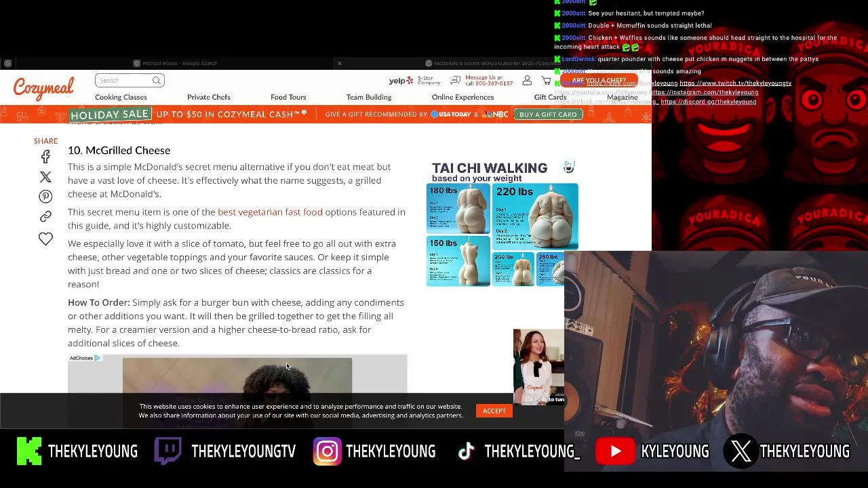
Task: Open best vegetarian fast food link
Action: click(270, 212)
